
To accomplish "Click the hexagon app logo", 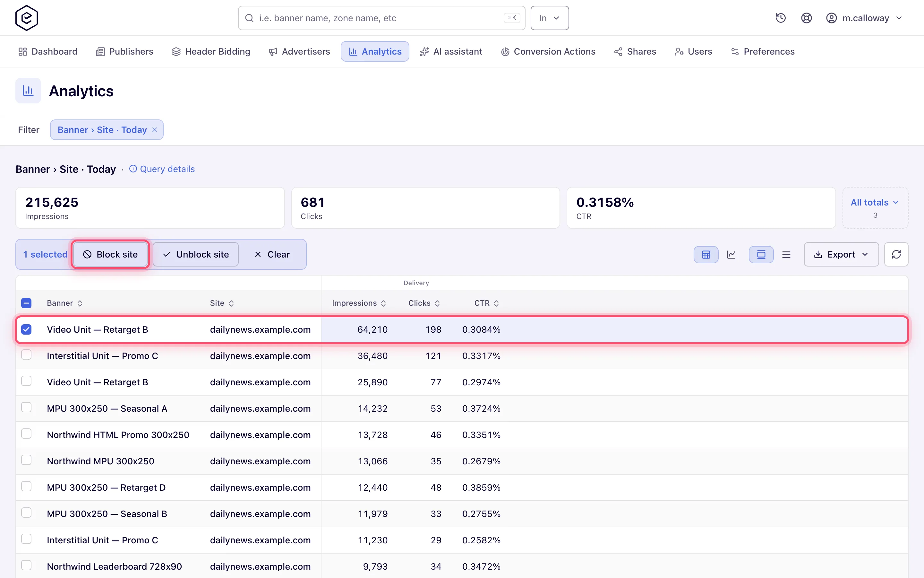I will coord(26,18).
